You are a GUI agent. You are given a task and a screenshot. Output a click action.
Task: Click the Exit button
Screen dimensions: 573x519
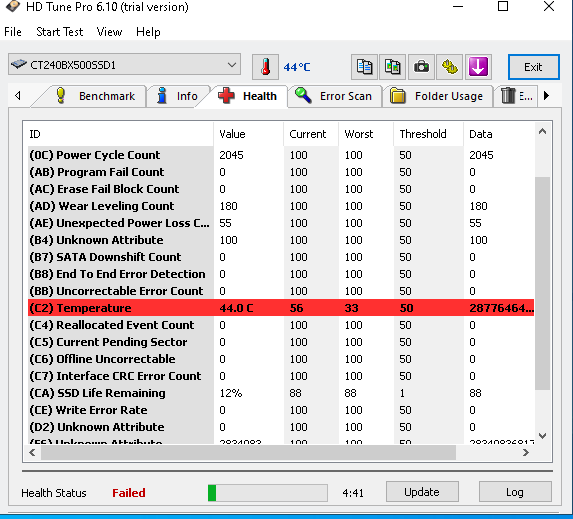tap(534, 67)
